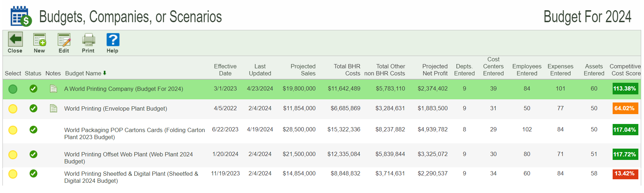Select the Offset Web Plant budget circle
The width and height of the screenshot is (644, 193).
pyautogui.click(x=13, y=155)
